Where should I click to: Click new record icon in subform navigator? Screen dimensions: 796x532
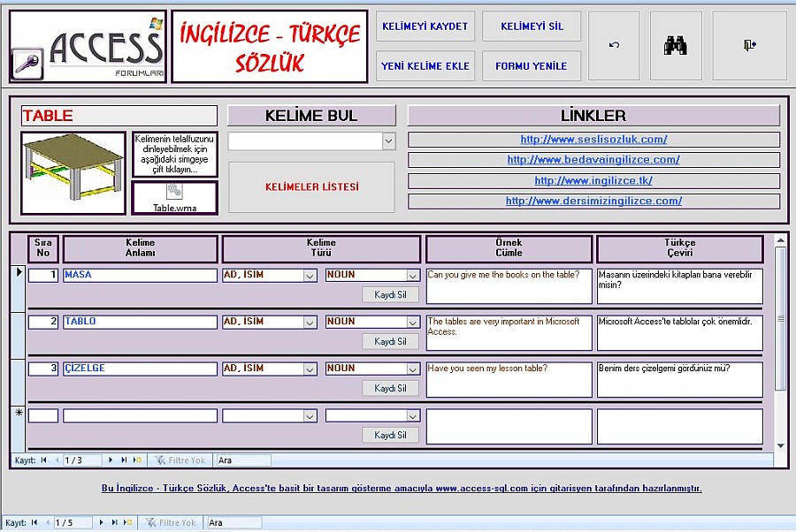pyautogui.click(x=137, y=460)
